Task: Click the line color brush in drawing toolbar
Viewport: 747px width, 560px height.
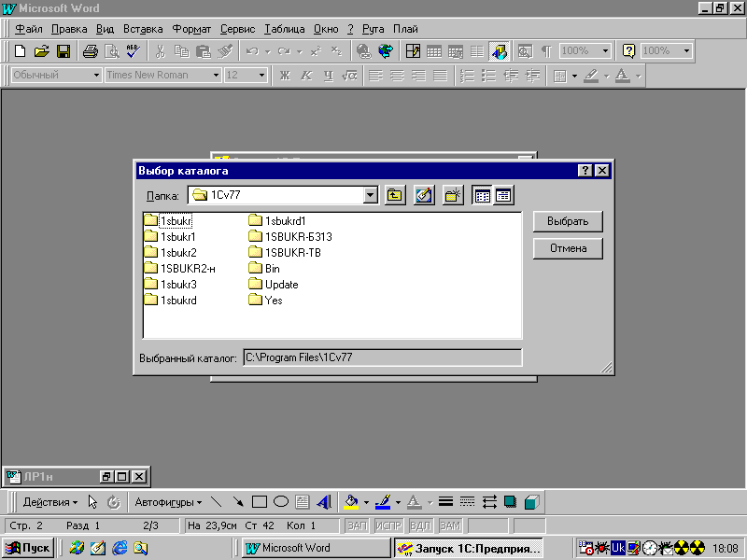Action: 383,502
